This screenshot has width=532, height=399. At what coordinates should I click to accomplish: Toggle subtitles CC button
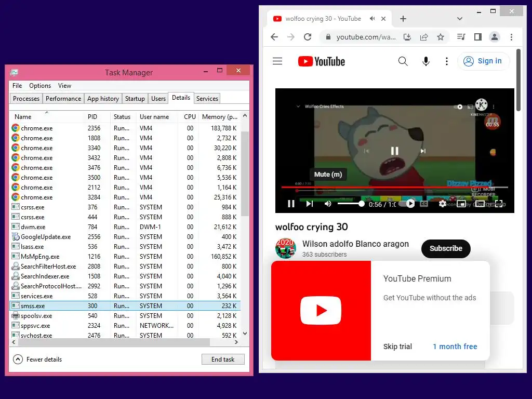click(x=424, y=204)
